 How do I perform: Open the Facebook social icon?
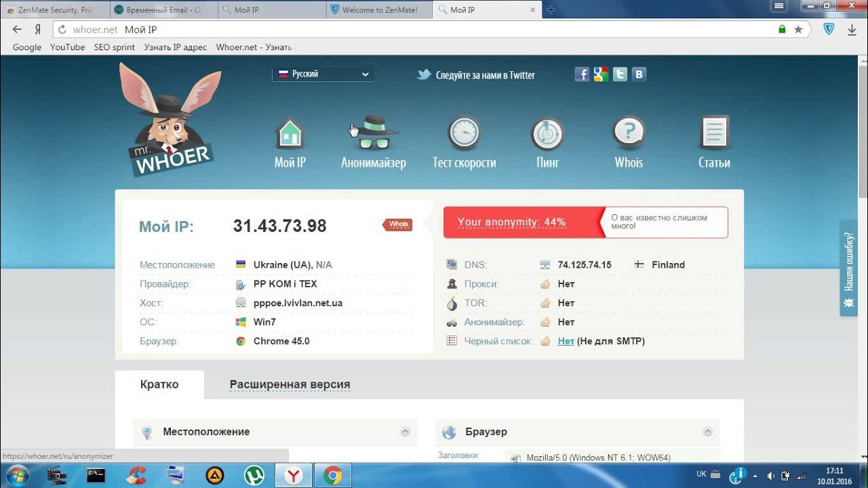(582, 75)
